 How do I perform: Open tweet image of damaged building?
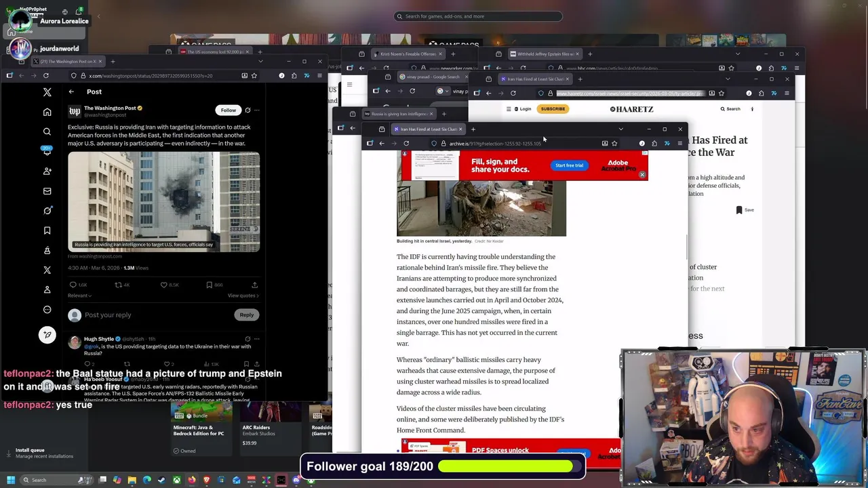[163, 201]
